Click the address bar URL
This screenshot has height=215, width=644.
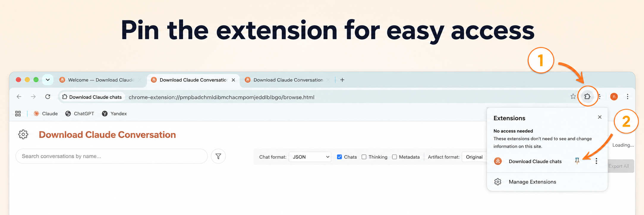pos(221,97)
